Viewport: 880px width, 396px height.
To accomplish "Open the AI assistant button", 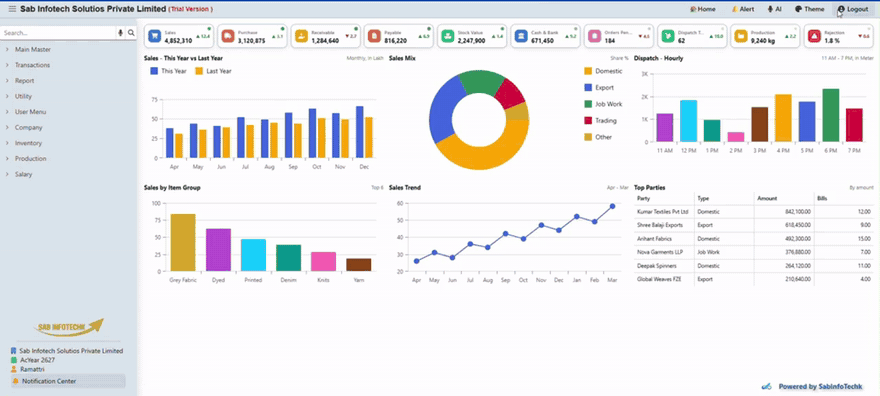I will click(x=775, y=9).
